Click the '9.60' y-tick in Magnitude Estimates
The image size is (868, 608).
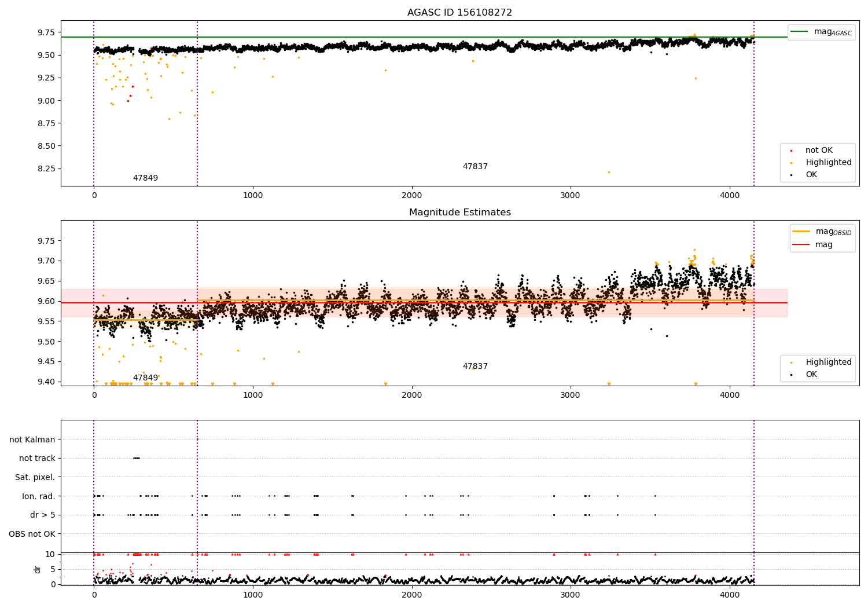tap(46, 301)
